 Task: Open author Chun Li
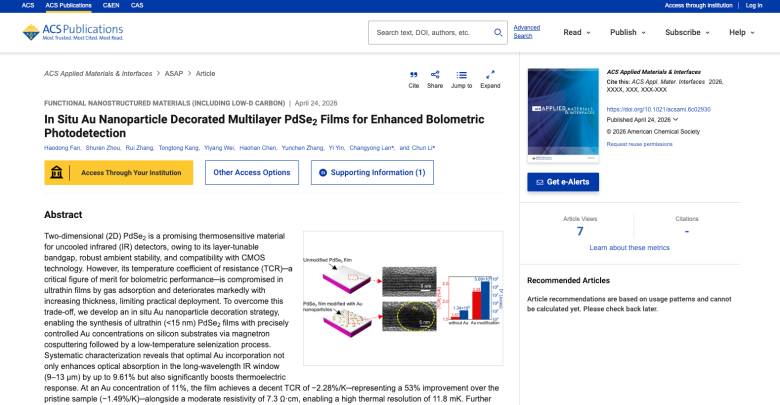click(423, 148)
